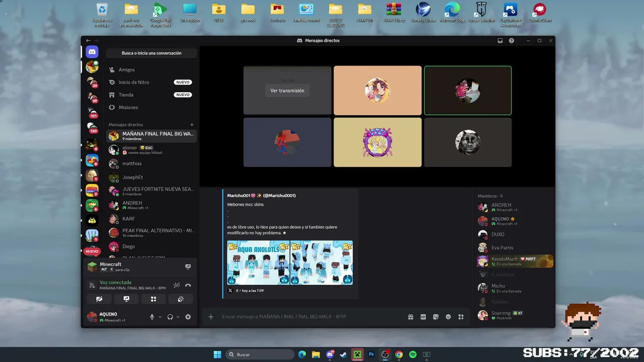Open PEAK FINAL ALTERNATIVO group chat

tap(151, 233)
